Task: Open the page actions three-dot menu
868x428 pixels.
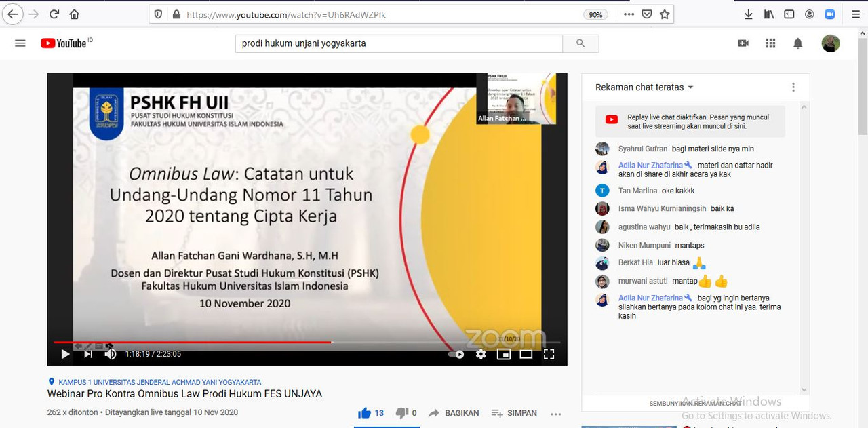Action: click(x=629, y=14)
